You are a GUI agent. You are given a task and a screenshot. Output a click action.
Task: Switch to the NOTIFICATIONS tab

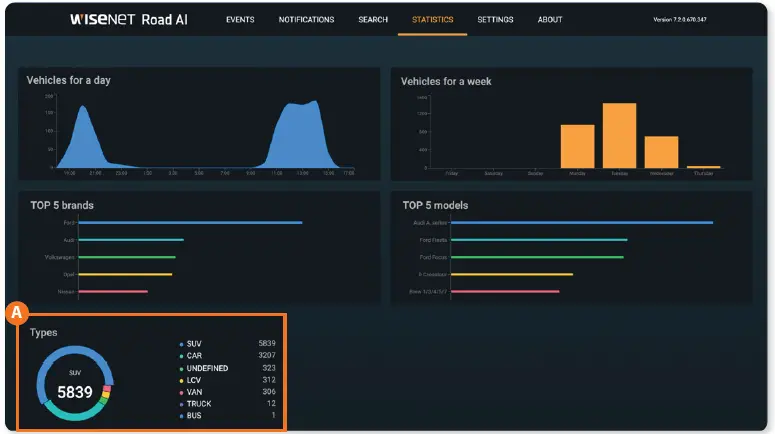coord(306,20)
